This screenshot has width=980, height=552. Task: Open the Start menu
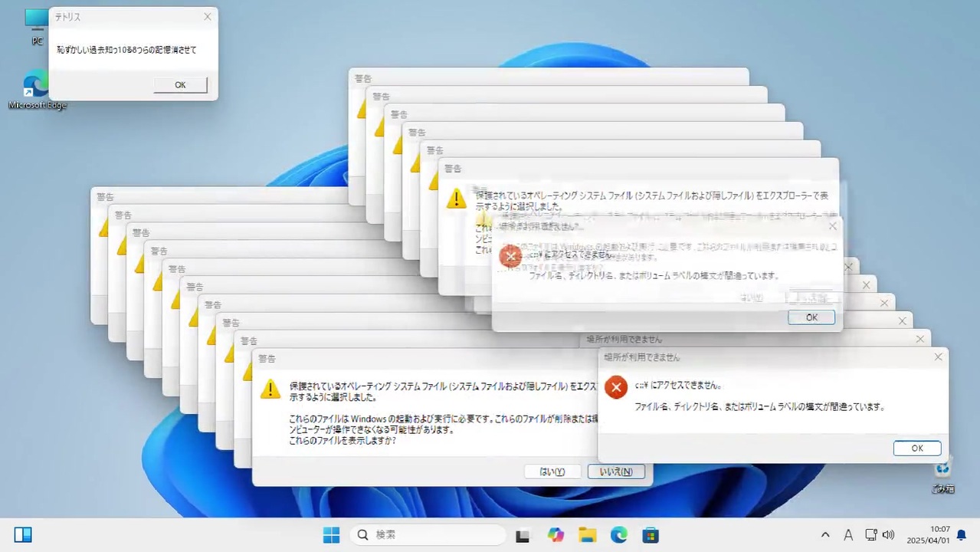coord(331,534)
